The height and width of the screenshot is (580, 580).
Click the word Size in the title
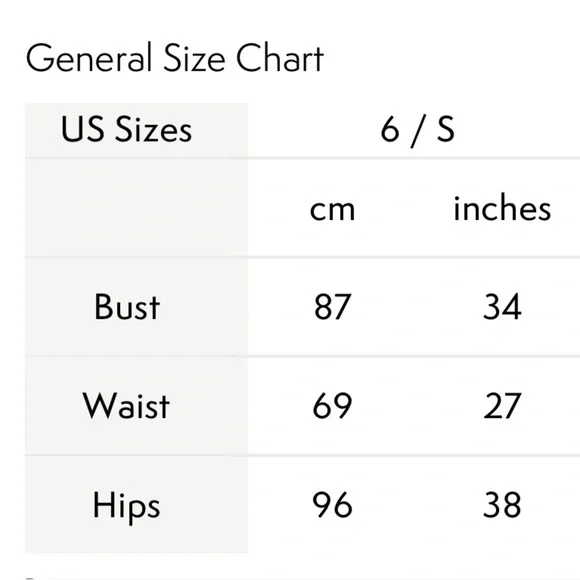(194, 57)
